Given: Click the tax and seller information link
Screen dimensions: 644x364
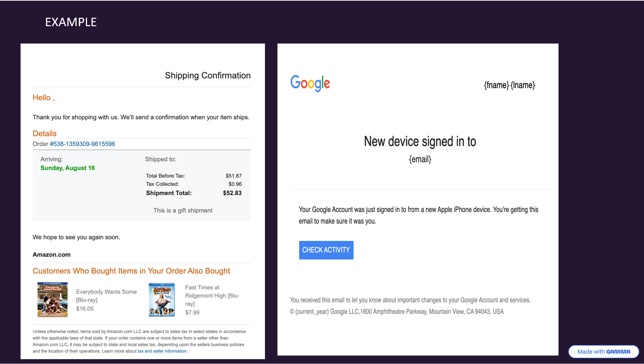Looking at the screenshot, I should pos(162,351).
